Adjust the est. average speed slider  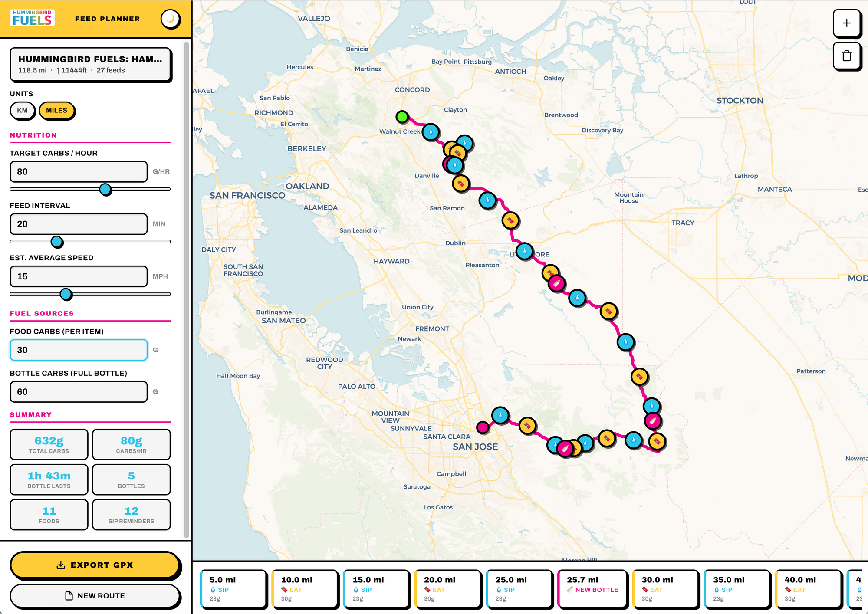coord(90,294)
